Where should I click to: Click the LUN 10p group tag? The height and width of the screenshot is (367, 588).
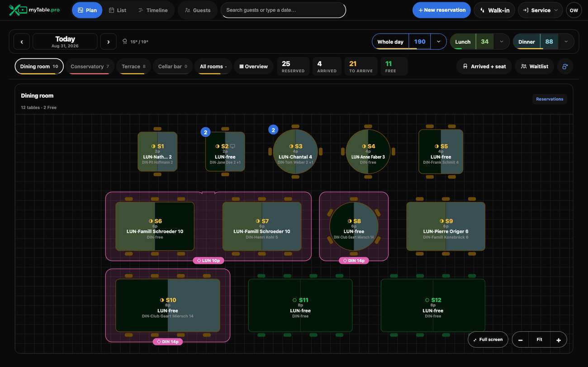click(x=209, y=260)
